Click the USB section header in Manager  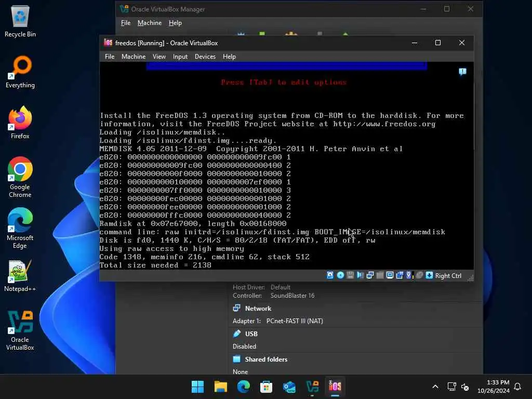(251, 334)
